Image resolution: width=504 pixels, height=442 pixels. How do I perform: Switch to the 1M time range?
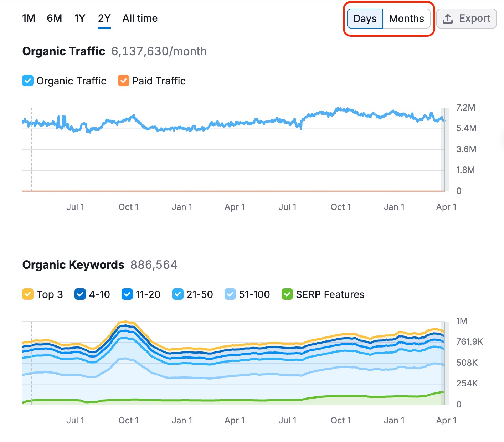pyautogui.click(x=28, y=18)
